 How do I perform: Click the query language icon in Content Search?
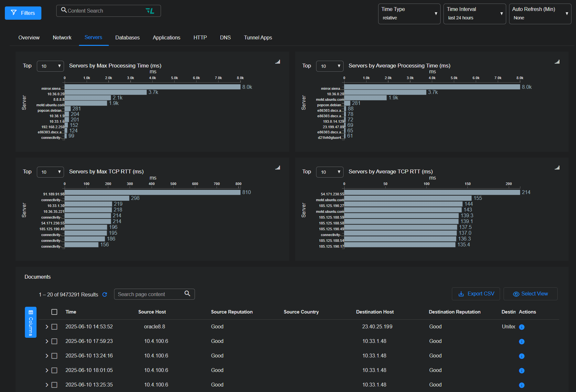(x=150, y=11)
